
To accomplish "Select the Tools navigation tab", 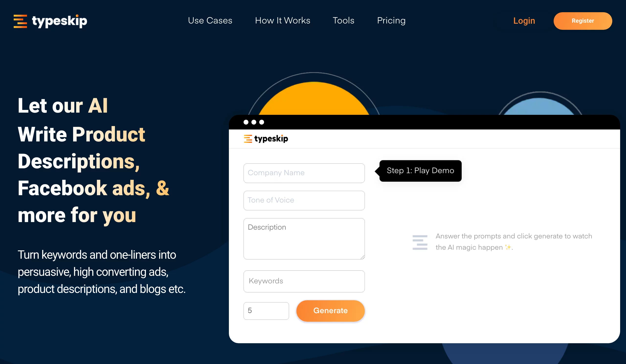I will point(343,20).
